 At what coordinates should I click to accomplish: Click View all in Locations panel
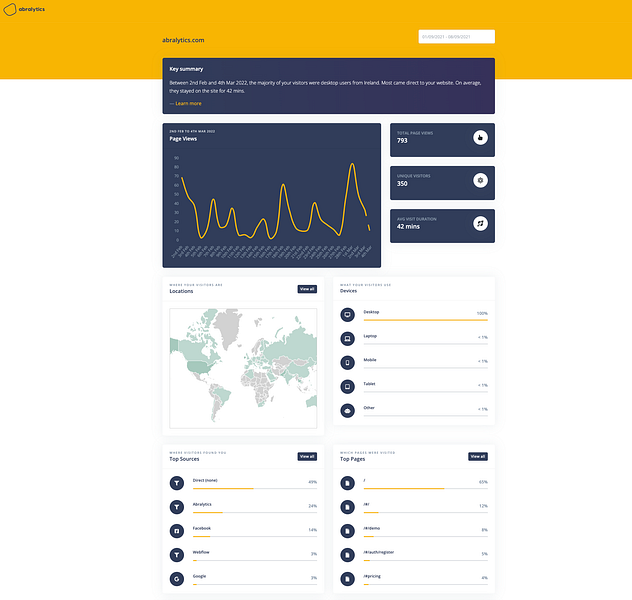click(307, 289)
